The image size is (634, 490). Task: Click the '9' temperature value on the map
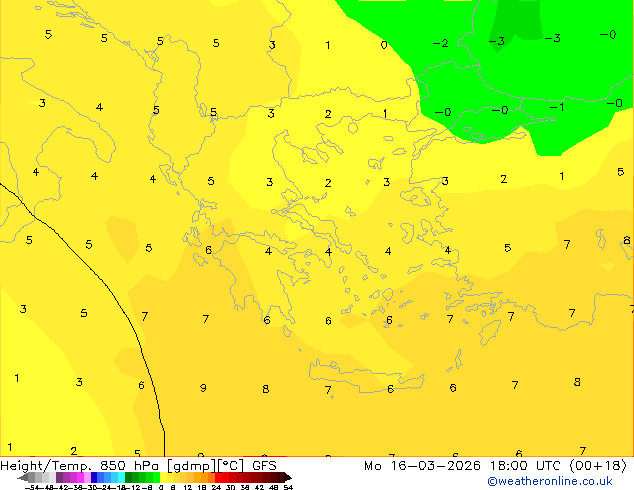point(203,388)
